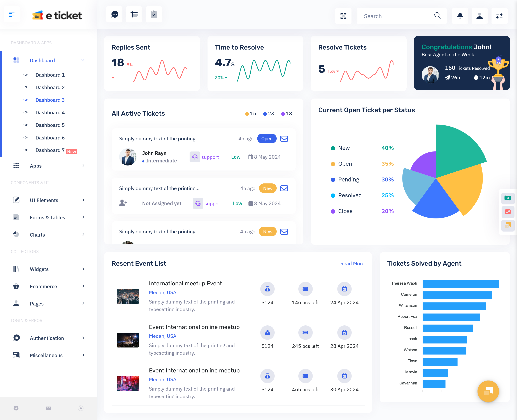Click John Rayn avatar in ticket list
The width and height of the screenshot is (517, 420).
click(128, 157)
